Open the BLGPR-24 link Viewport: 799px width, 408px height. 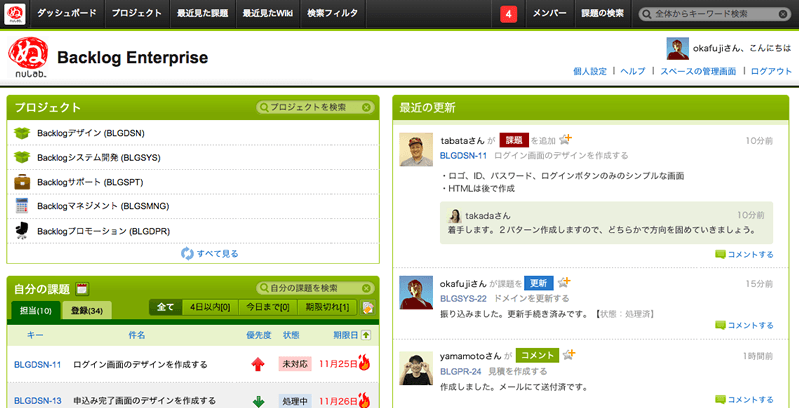[461, 371]
